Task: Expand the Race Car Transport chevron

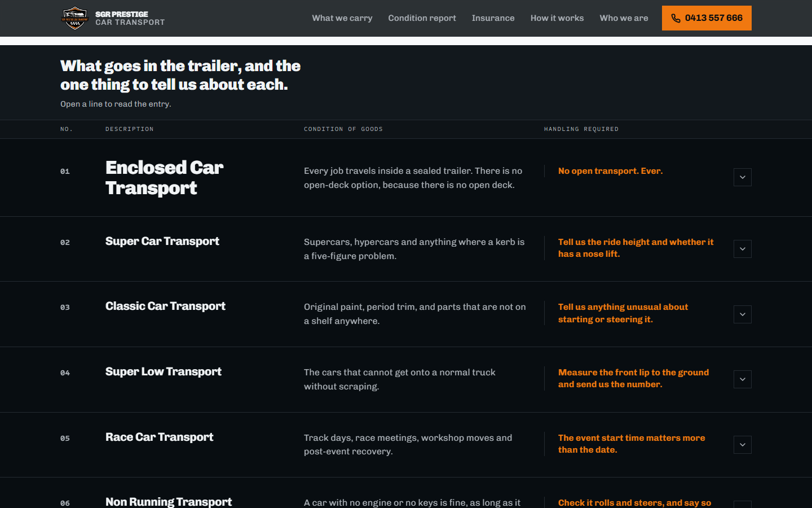Action: [743, 445]
